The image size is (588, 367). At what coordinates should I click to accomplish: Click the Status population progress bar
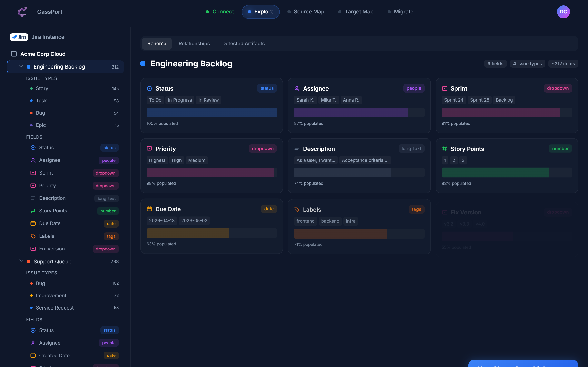point(211,112)
